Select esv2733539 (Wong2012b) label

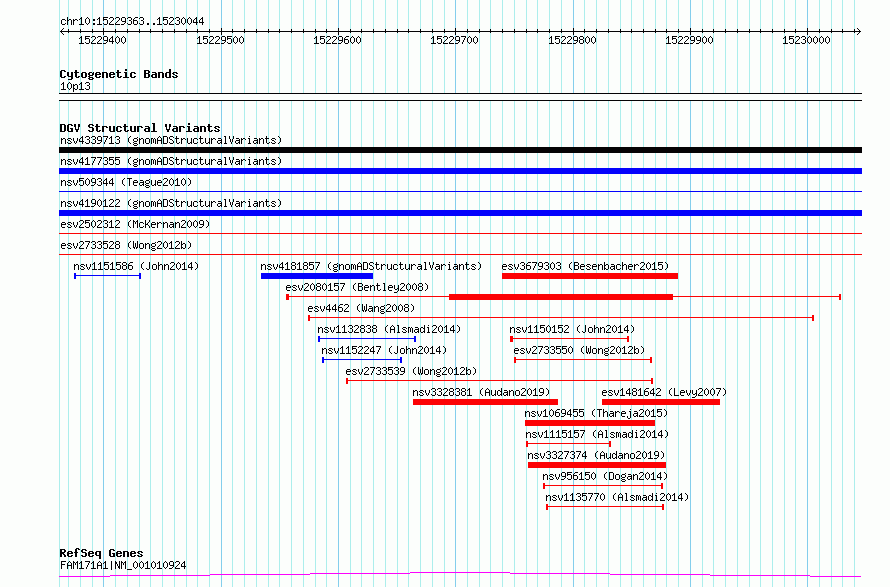(x=412, y=371)
